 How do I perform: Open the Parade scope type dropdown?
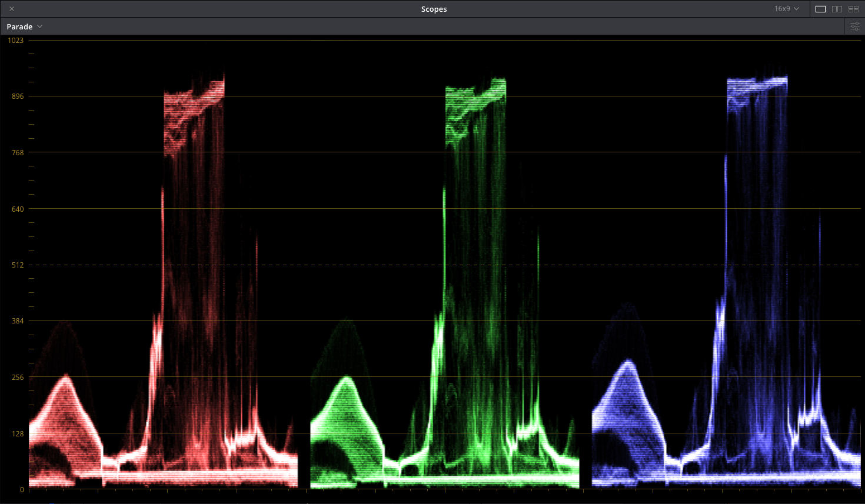tap(24, 26)
